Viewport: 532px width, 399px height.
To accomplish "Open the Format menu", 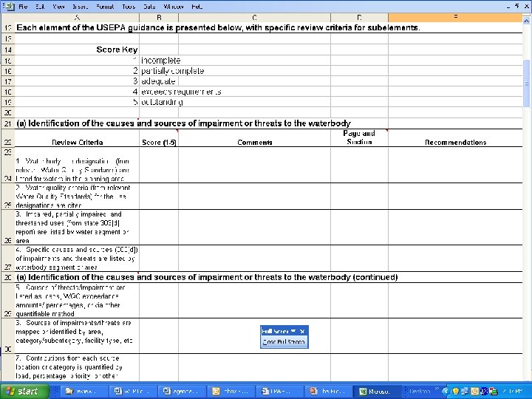I will [105, 7].
